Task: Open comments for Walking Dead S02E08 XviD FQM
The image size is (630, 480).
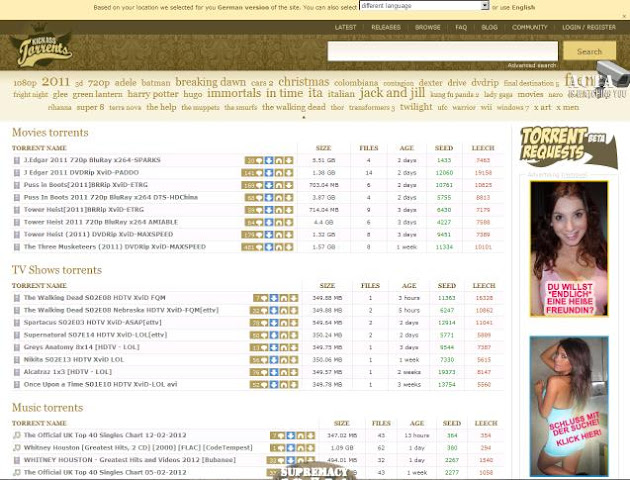Action: [261, 298]
